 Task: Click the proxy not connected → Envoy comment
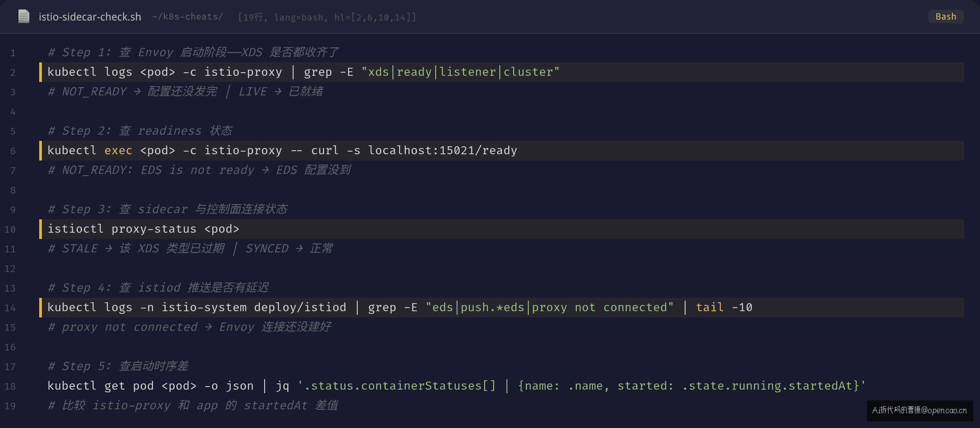coord(189,327)
